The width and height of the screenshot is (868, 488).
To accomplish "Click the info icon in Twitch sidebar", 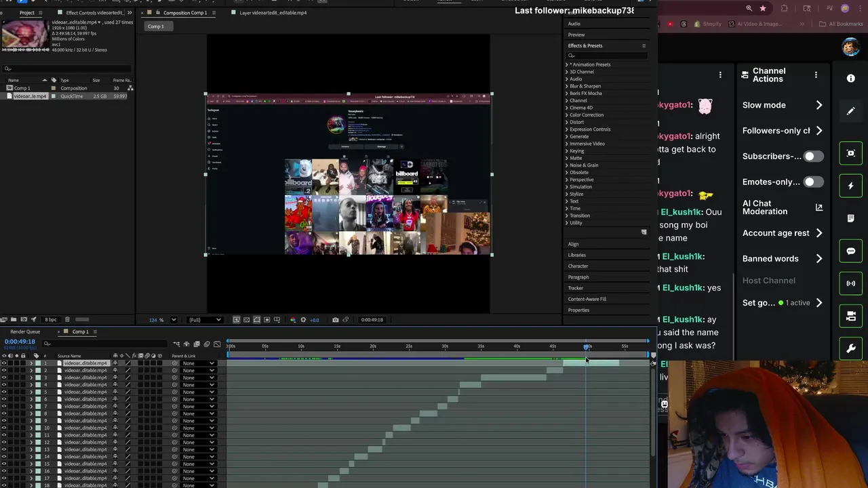I will click(851, 78).
